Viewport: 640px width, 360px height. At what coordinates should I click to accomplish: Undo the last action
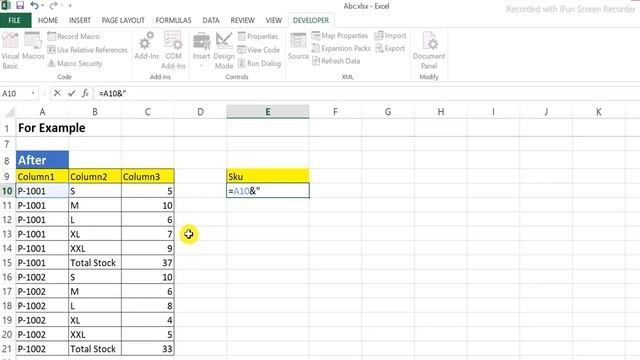(34, 6)
